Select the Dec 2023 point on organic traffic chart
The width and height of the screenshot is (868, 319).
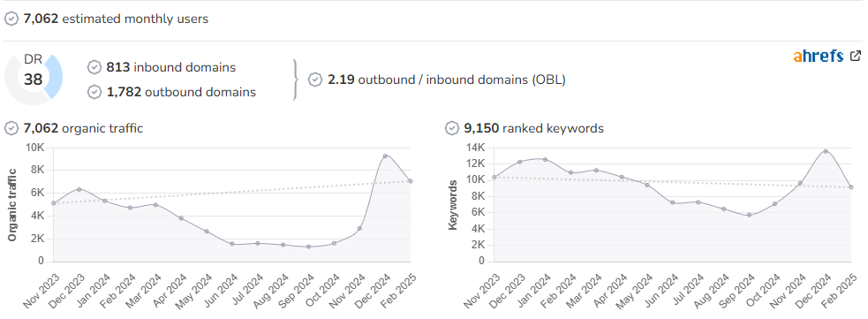(79, 189)
